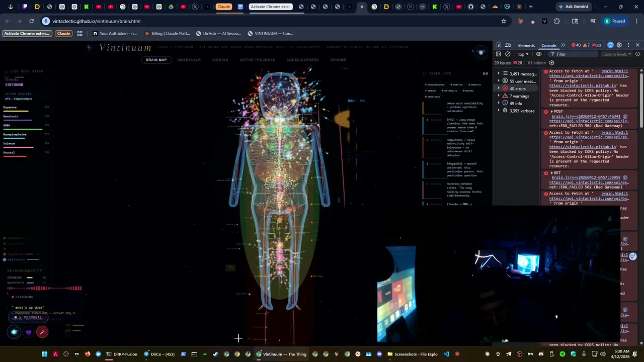Viewport: 644px width, 362px height.
Task: Click the address bar URL
Action: point(96,21)
